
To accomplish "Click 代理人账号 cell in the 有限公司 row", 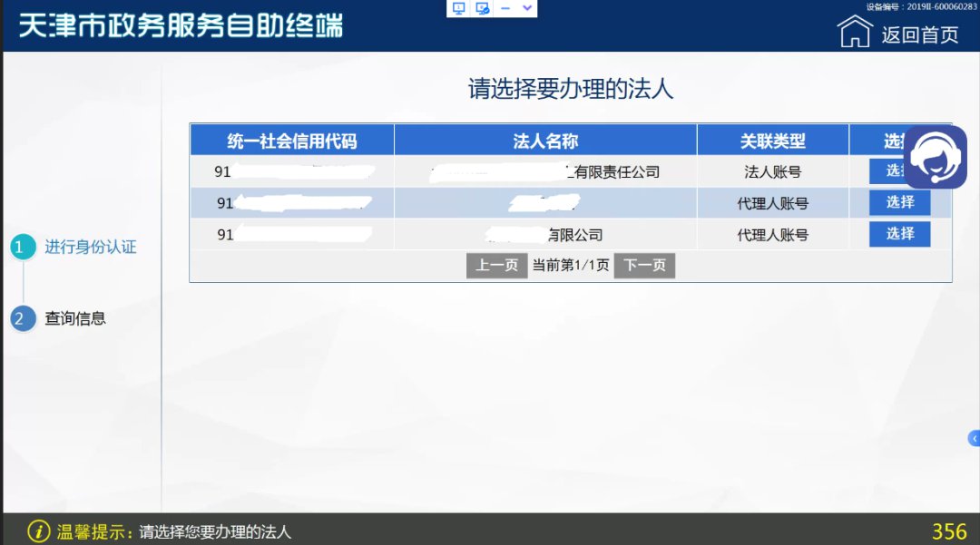I will point(773,235).
